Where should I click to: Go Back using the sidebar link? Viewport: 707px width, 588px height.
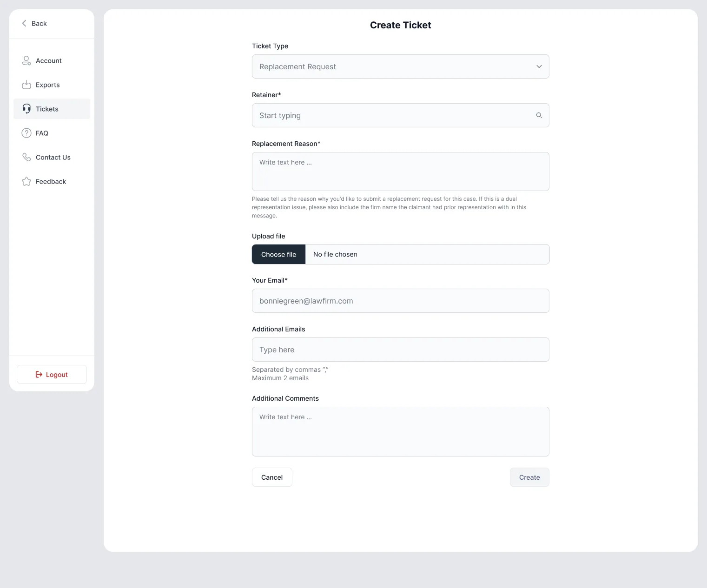[34, 23]
